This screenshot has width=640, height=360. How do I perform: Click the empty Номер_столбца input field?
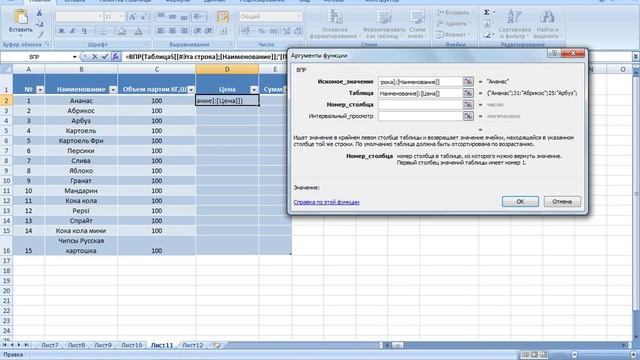(420, 104)
